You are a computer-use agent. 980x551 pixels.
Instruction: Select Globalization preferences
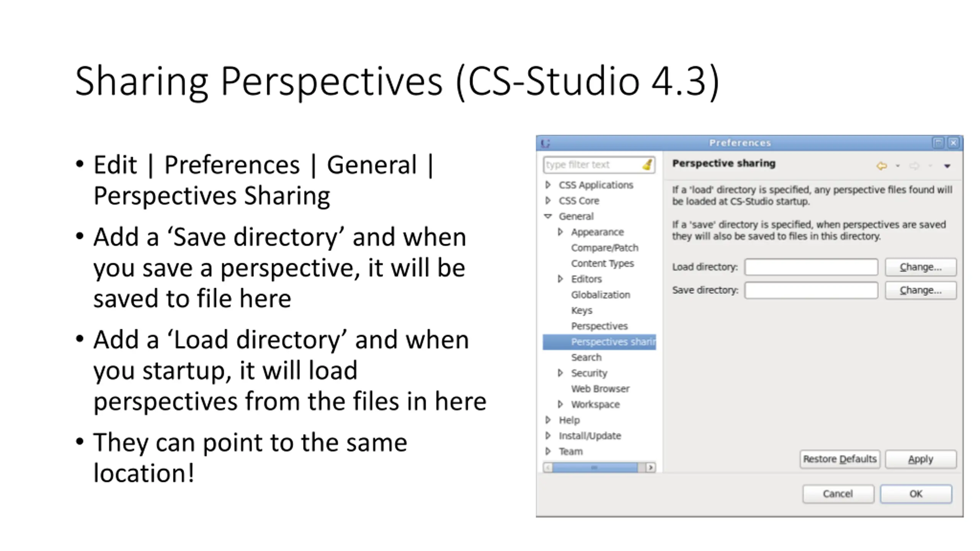click(600, 295)
